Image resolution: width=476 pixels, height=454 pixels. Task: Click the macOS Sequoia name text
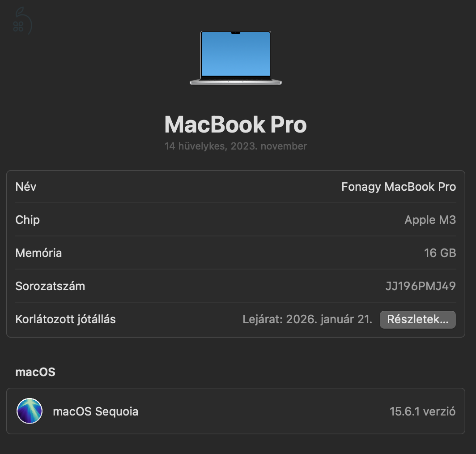(x=96, y=411)
